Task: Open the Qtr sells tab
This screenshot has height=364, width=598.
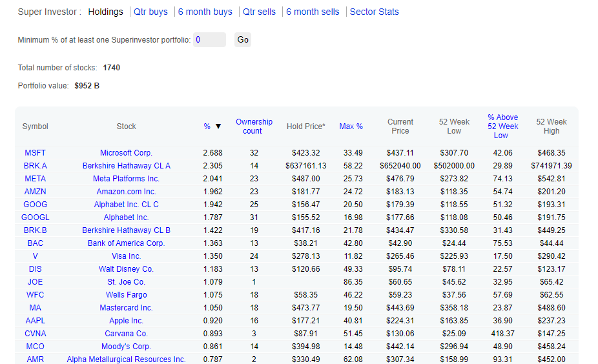Action: [259, 12]
